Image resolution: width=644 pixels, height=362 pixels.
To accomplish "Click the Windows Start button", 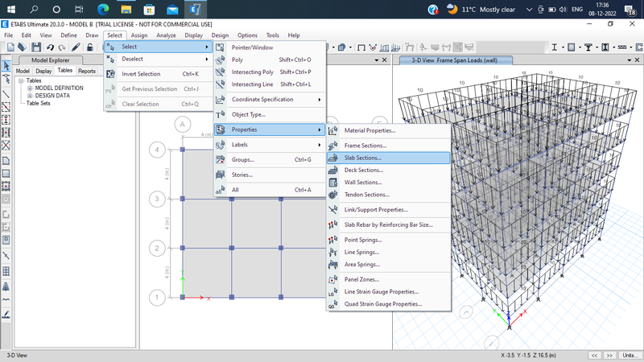I will coord(11,9).
